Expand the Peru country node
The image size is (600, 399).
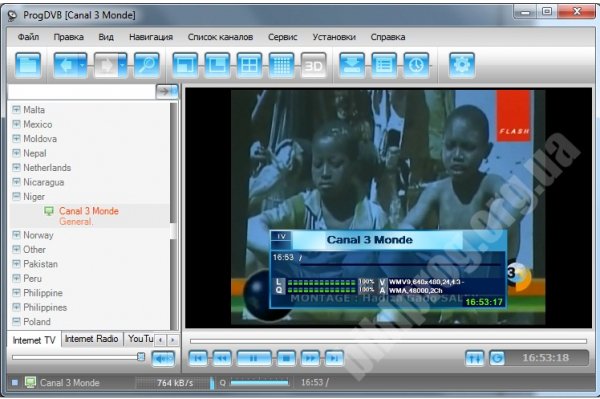coord(16,278)
